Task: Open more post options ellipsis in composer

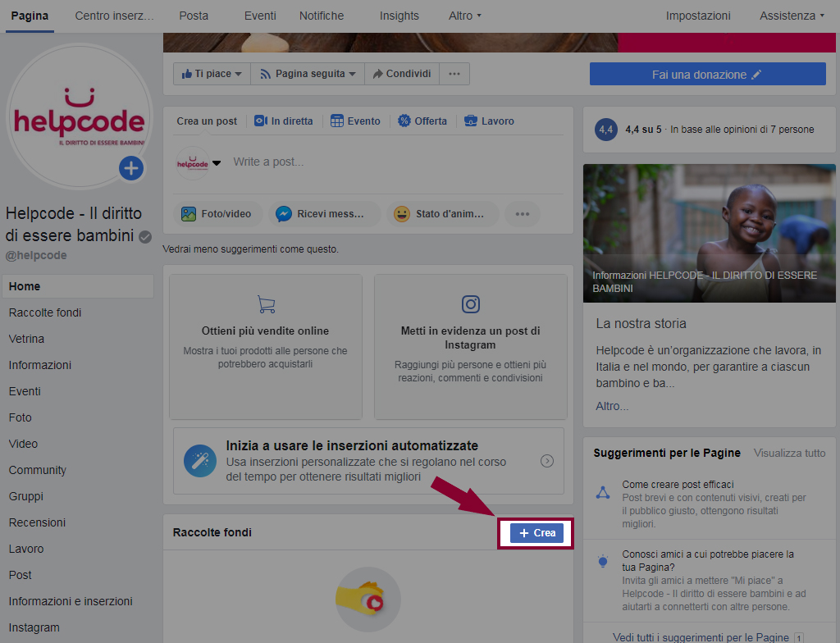Action: click(x=523, y=214)
